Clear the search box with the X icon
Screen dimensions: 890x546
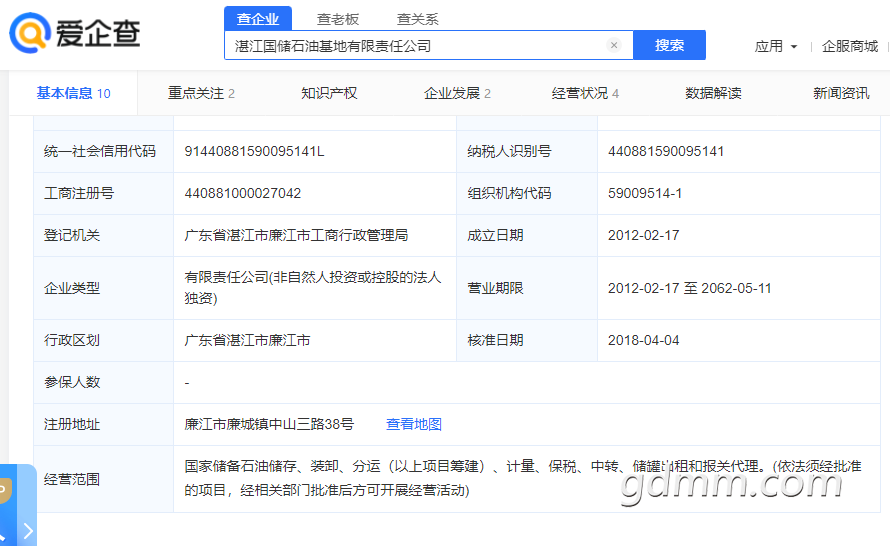pyautogui.click(x=614, y=45)
